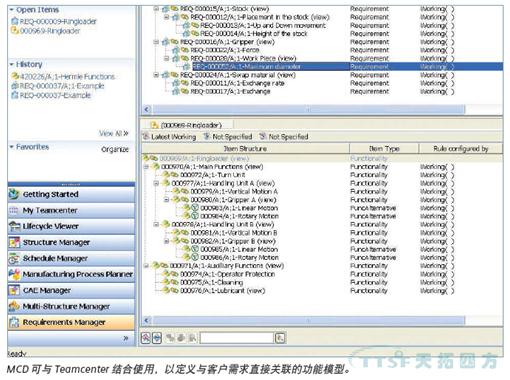Click View All link under History
This screenshot has width=510, height=380.
pyautogui.click(x=113, y=133)
